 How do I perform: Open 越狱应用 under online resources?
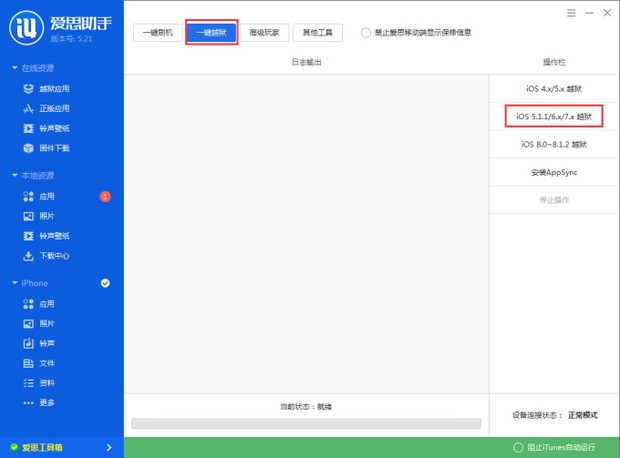click(46, 89)
